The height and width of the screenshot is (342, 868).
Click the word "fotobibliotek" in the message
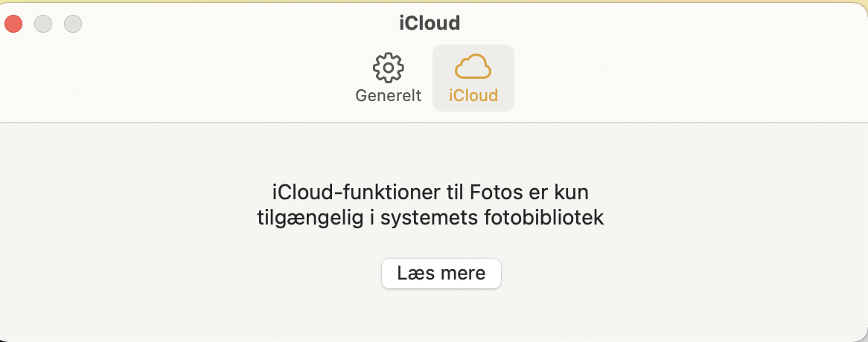coord(542,218)
